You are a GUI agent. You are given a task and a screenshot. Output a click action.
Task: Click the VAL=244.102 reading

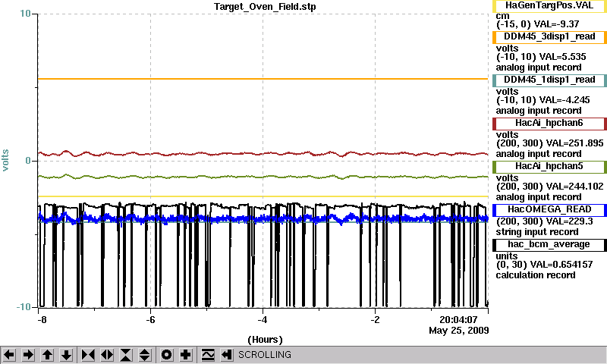pos(574,187)
